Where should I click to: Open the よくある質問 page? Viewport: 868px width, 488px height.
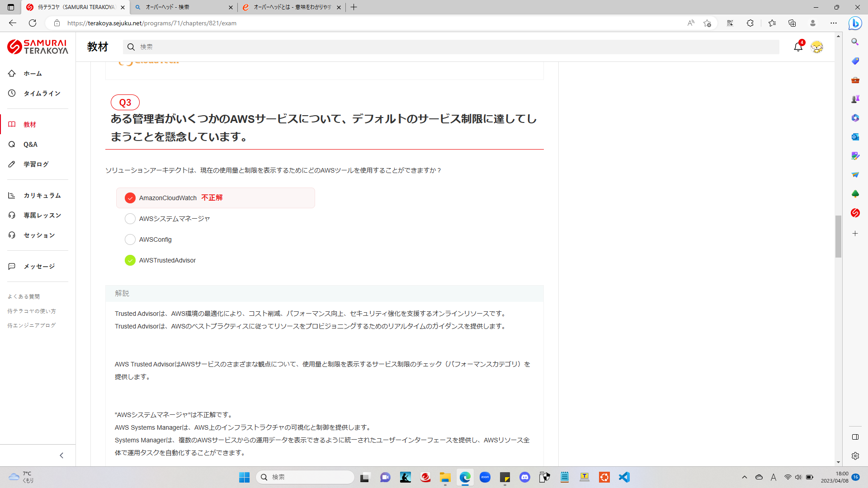(x=24, y=296)
